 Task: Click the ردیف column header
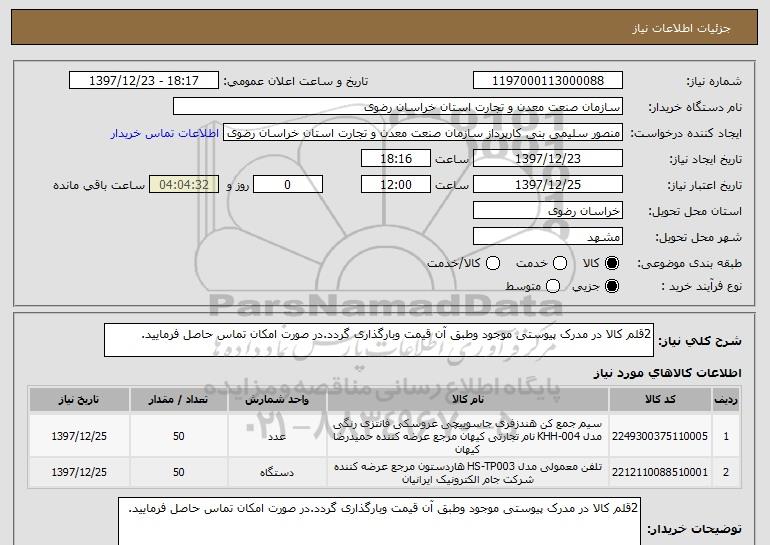pyautogui.click(x=726, y=399)
